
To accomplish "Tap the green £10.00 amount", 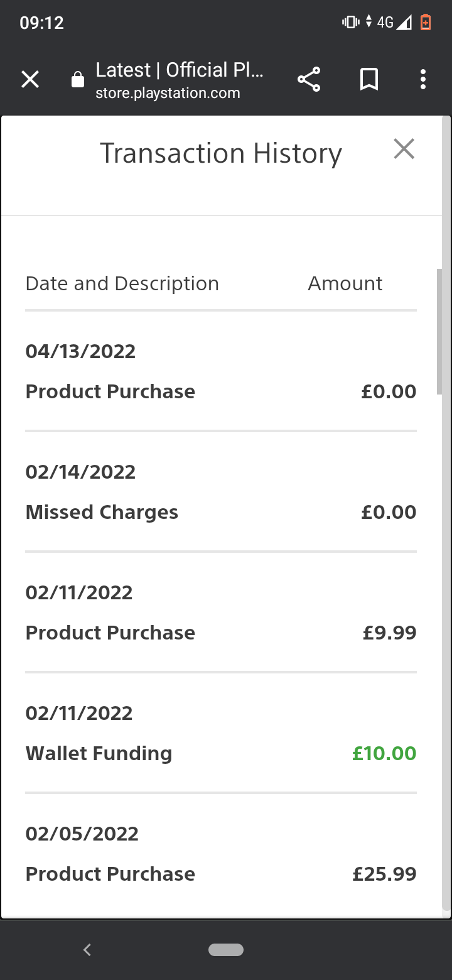I will pos(384,753).
